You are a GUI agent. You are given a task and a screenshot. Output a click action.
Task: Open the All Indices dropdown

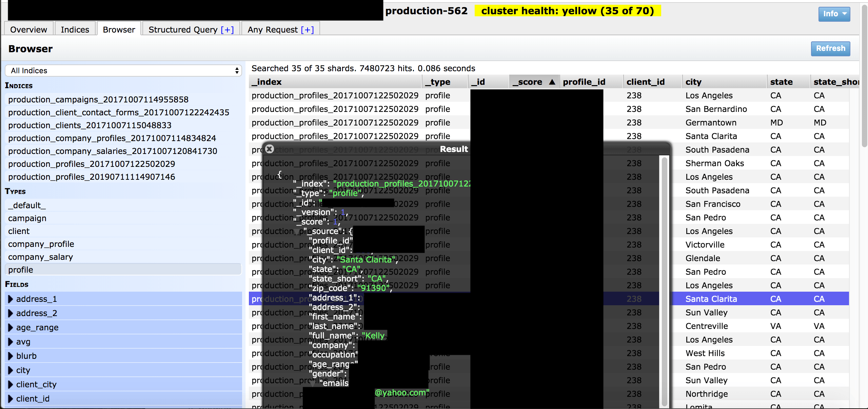tap(123, 71)
